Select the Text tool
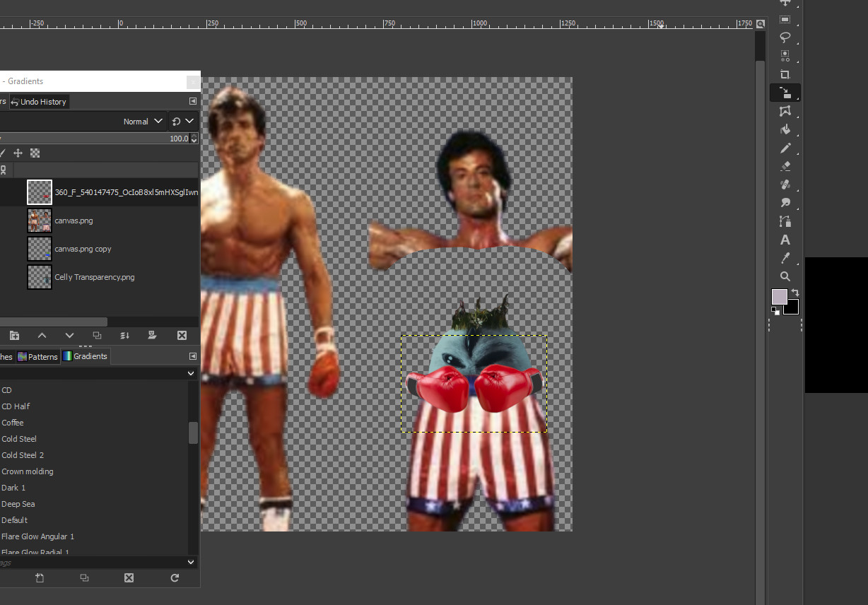Viewport: 868px width, 605px height. point(785,240)
